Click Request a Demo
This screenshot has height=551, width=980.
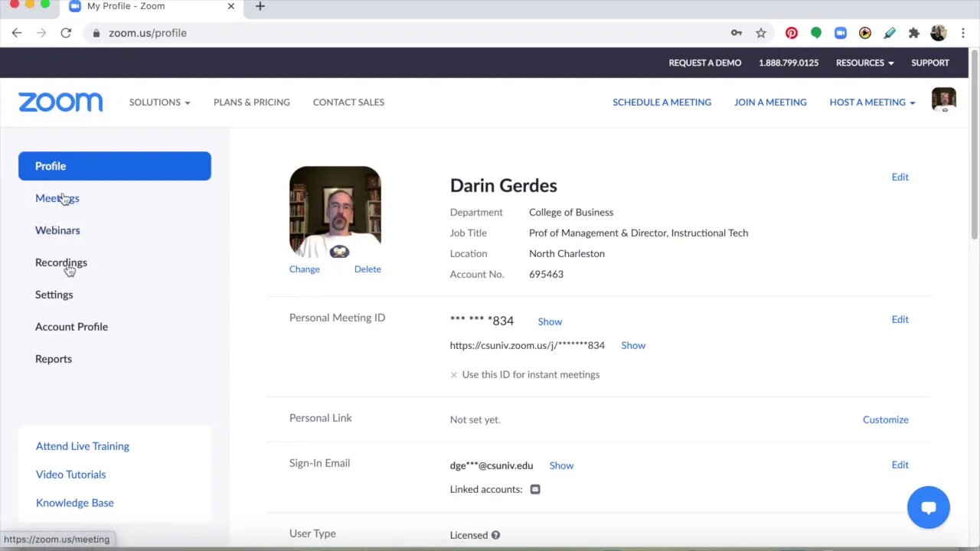(705, 63)
